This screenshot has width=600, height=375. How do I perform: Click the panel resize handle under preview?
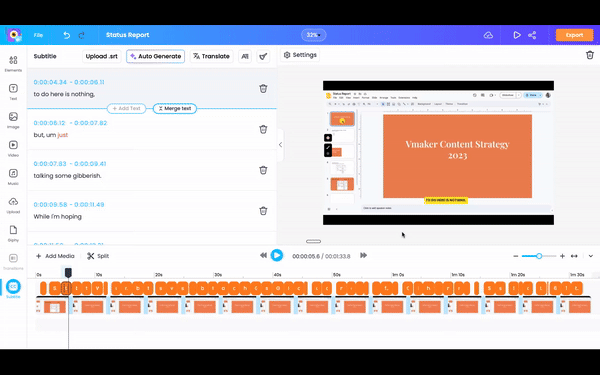pyautogui.click(x=313, y=241)
